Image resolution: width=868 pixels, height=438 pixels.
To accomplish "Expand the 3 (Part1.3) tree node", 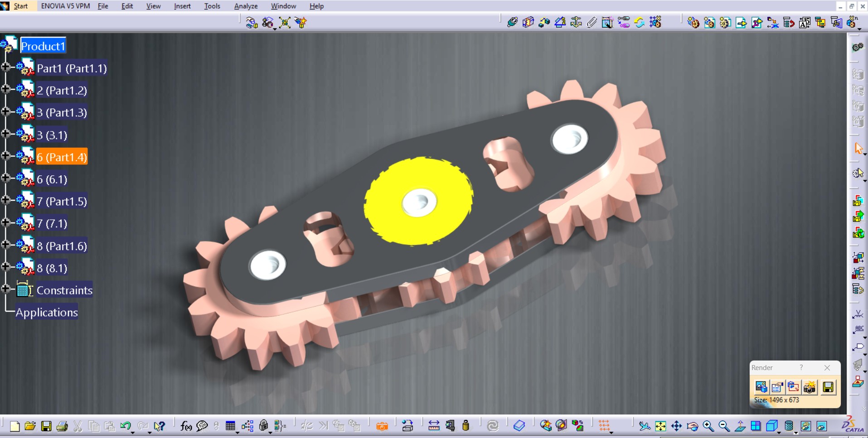I will pos(5,111).
